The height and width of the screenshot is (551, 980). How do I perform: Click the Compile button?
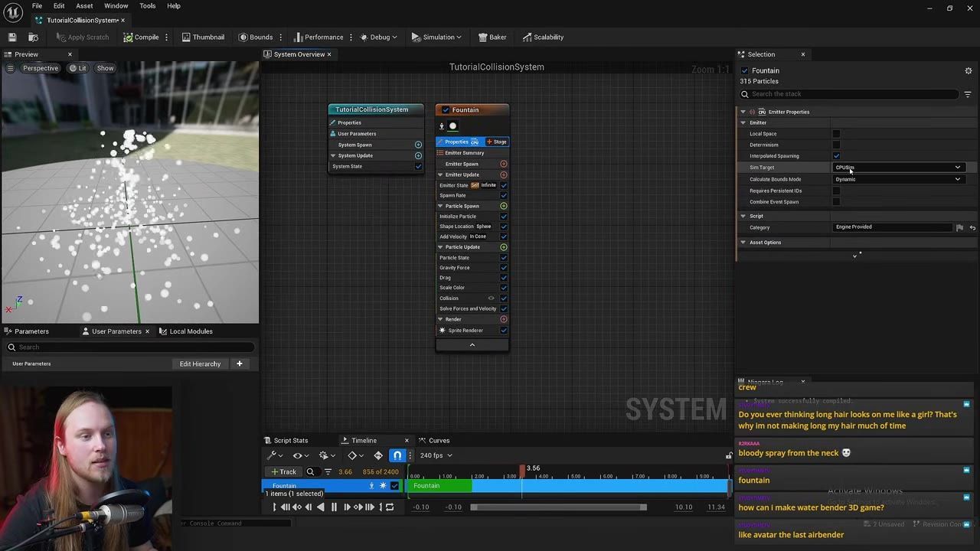[x=141, y=37]
